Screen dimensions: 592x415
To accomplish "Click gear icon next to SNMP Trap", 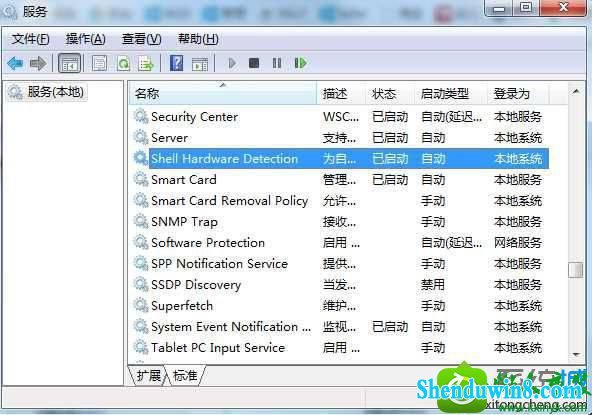I will point(141,221).
